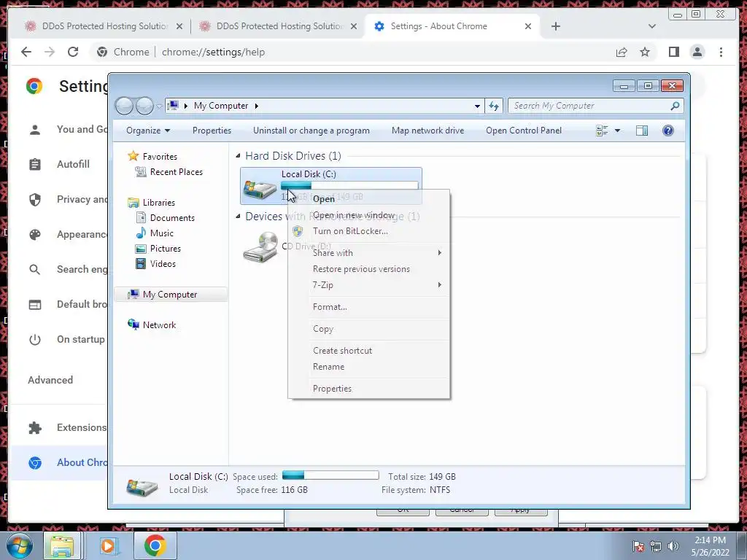Choose Copy from context menu
Image resolution: width=747 pixels, height=560 pixels.
pos(368,329)
